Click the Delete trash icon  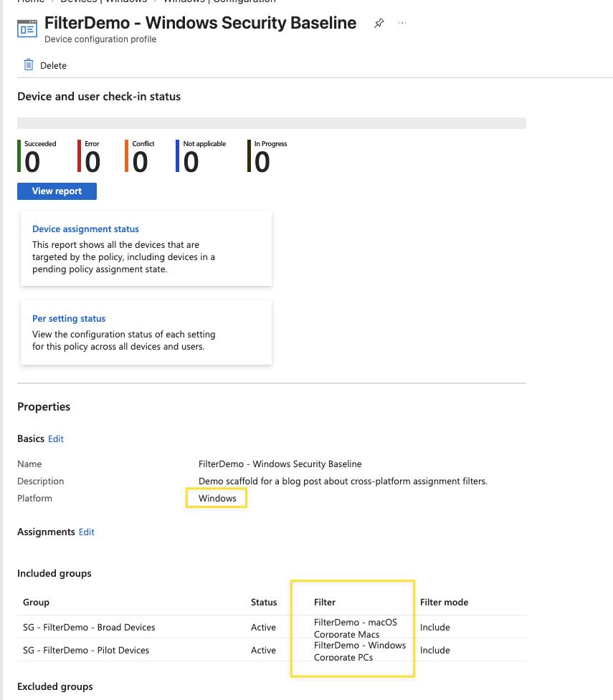pyautogui.click(x=29, y=65)
